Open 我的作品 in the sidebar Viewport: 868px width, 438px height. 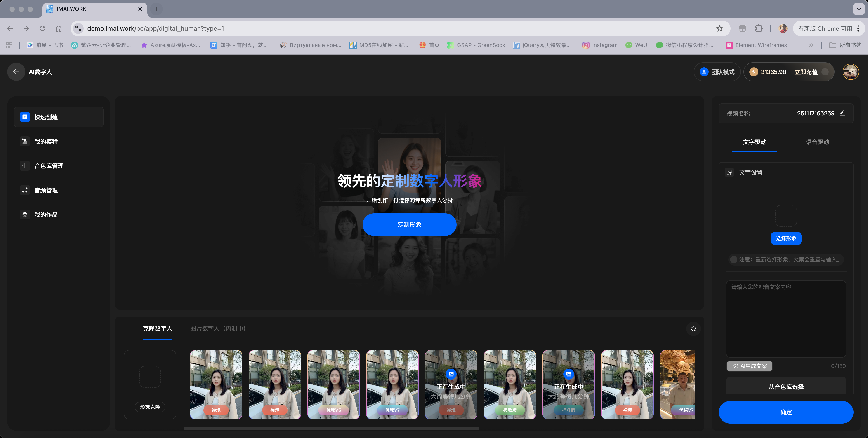point(46,215)
